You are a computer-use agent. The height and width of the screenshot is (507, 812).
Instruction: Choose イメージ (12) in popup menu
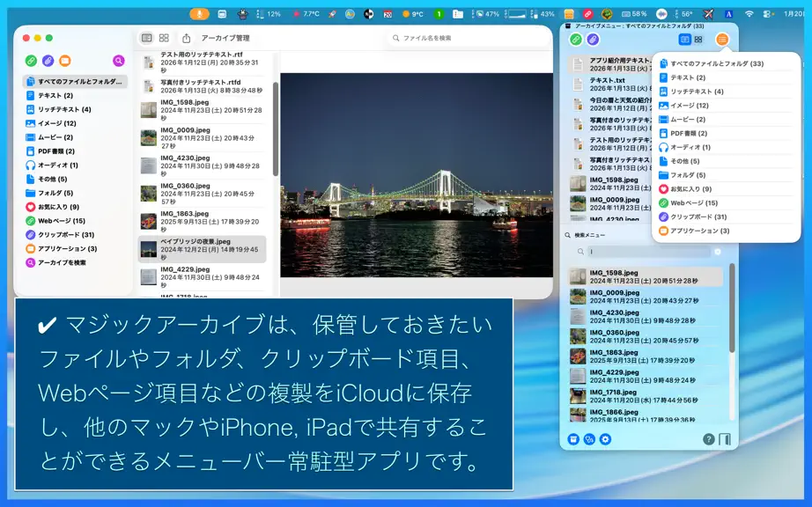tap(726, 106)
